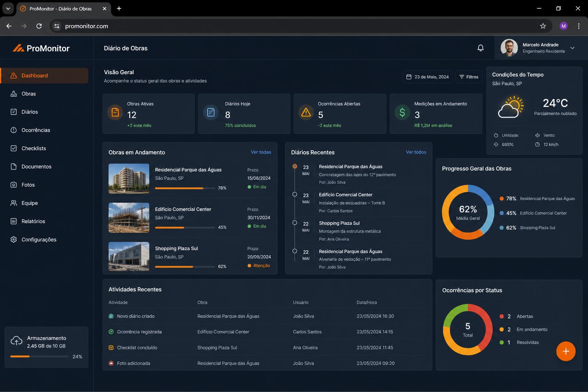
Task: Open a new browser tab
Action: 119,8
